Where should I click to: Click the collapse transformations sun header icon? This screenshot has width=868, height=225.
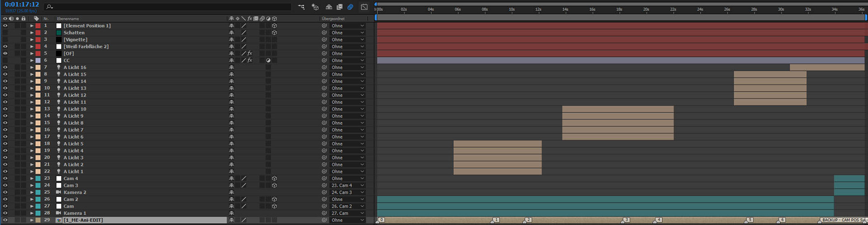click(237, 19)
